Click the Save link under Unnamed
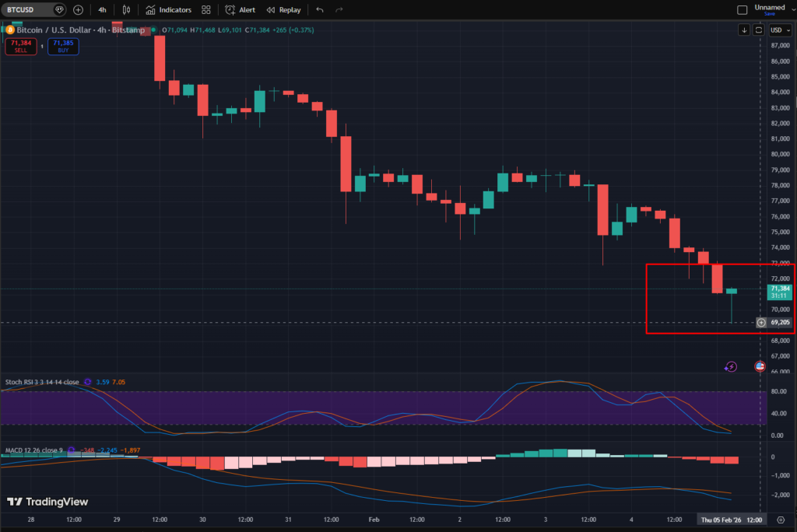Image resolution: width=797 pixels, height=532 pixels. pyautogui.click(x=771, y=14)
